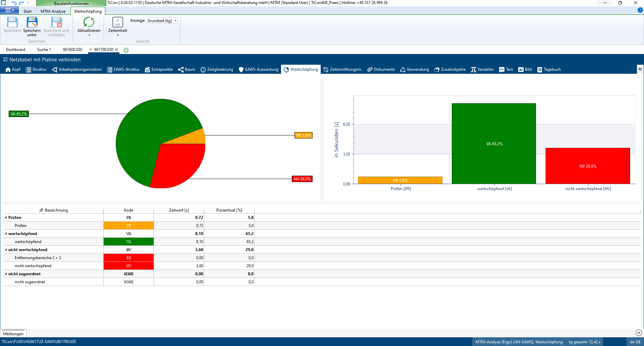Collapse the wertschöpfend group row
Viewport: 644px width, 346px height.
[6, 234]
